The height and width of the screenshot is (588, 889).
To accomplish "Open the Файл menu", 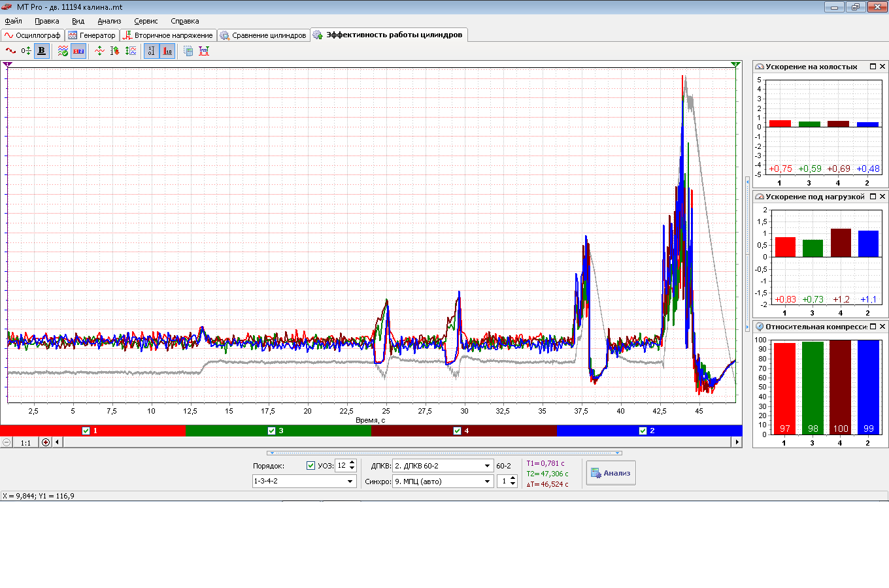I will click(13, 21).
